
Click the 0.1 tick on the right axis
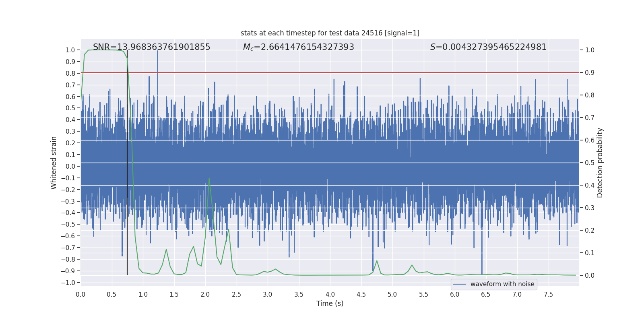click(x=590, y=253)
